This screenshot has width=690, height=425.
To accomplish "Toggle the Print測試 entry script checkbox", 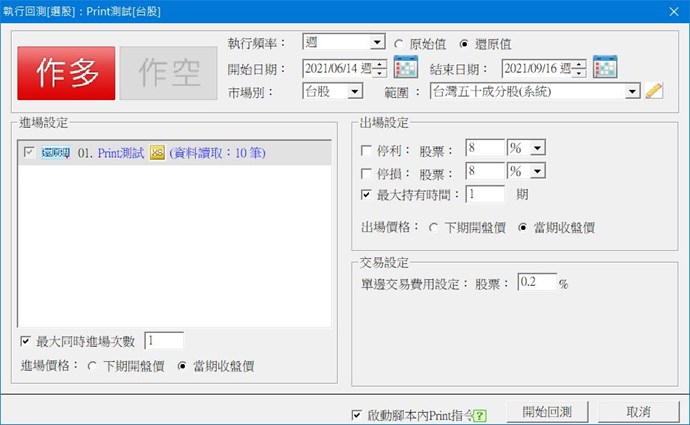I will click(x=29, y=153).
